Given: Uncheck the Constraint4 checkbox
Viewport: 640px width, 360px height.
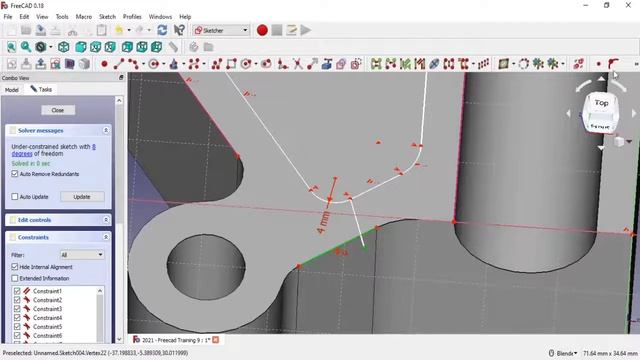Looking at the screenshot, I should pyautogui.click(x=17, y=318).
